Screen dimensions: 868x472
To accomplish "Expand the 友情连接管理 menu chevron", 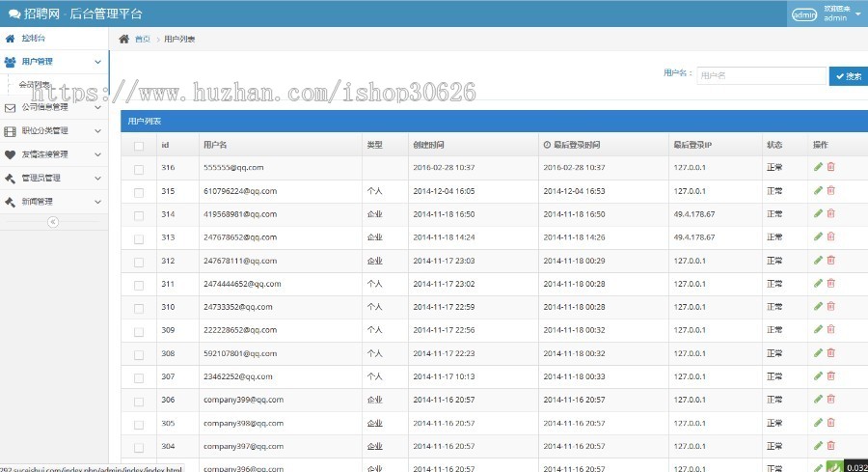I will (97, 154).
